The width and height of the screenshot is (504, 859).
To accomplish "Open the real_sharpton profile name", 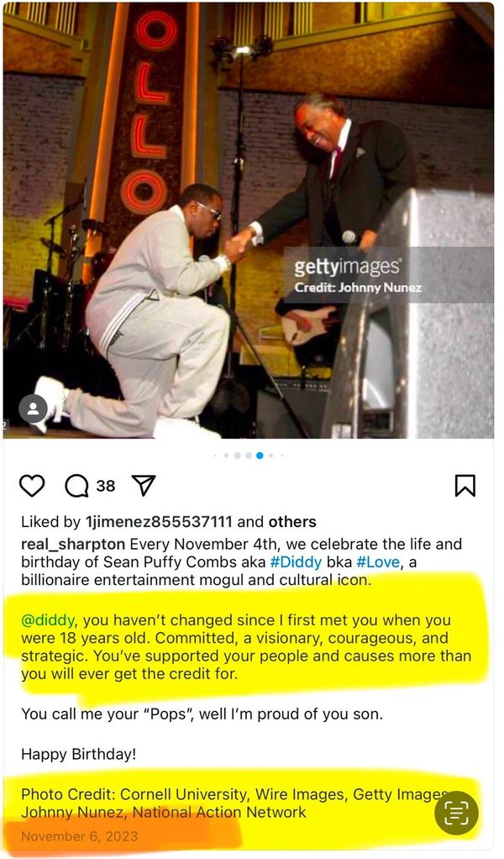I will click(73, 544).
